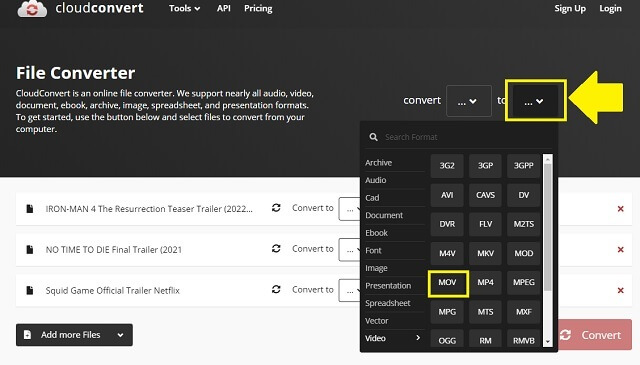Choose the 3GPP format
The height and width of the screenshot is (365, 640).
coord(524,165)
